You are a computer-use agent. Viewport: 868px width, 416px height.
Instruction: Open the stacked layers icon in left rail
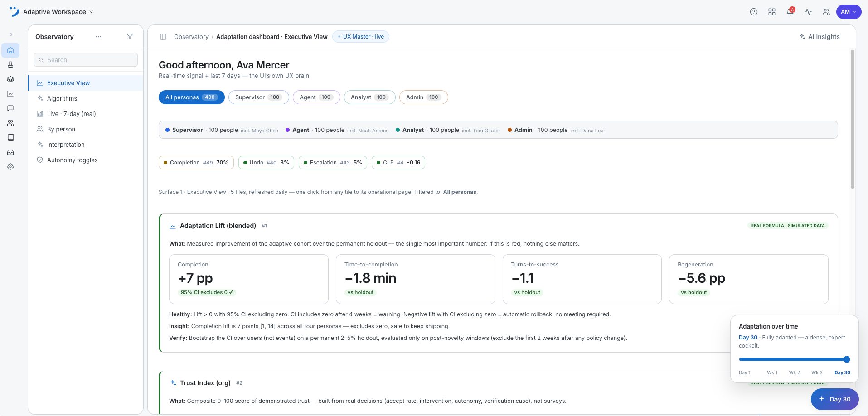[x=10, y=79]
